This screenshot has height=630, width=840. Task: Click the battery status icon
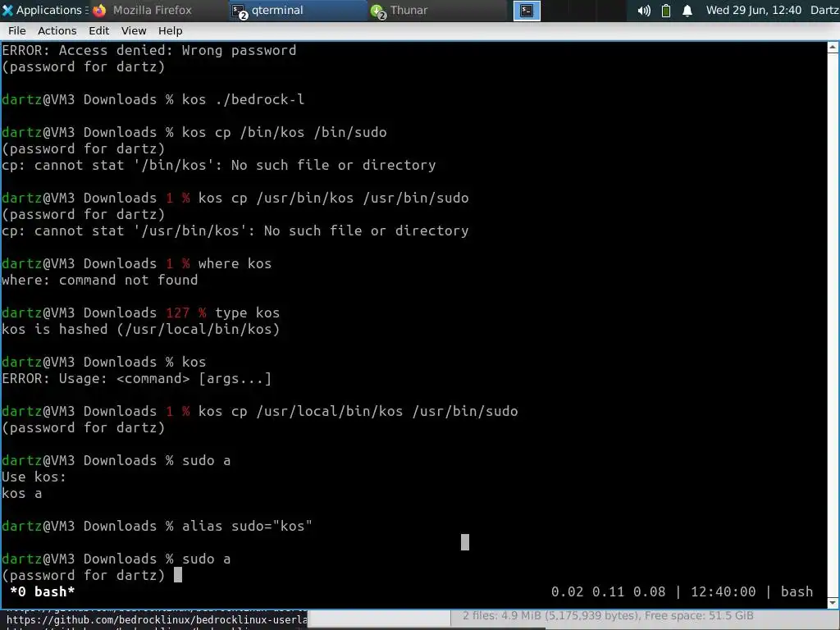(666, 11)
